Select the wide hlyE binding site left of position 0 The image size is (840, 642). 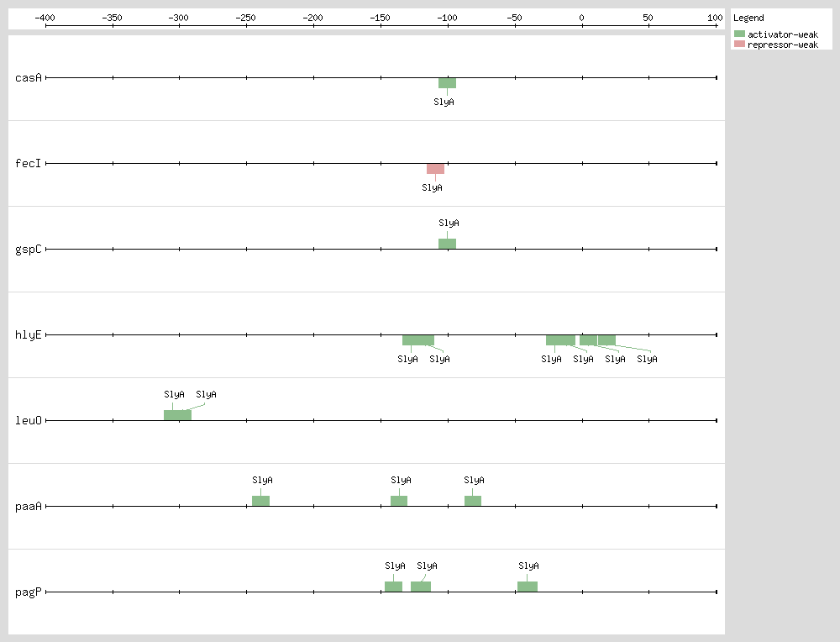click(560, 340)
